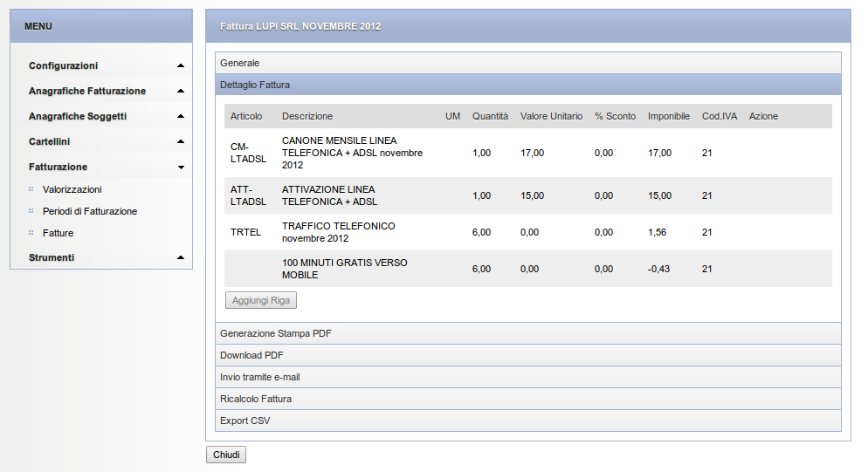Expand the Configurazioni menu arrow

181,65
